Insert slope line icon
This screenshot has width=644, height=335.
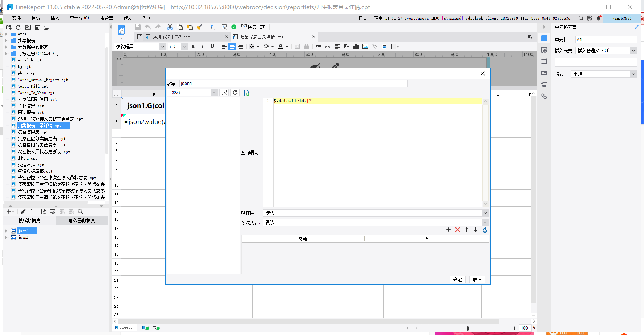tap(375, 47)
